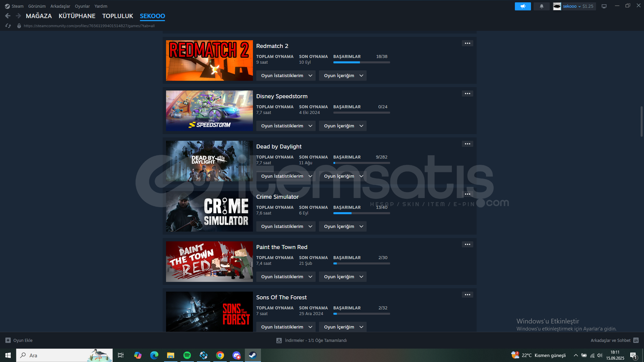This screenshot has height=362, width=644.
Task: Open the Crime Simulator title link
Action: click(277, 197)
